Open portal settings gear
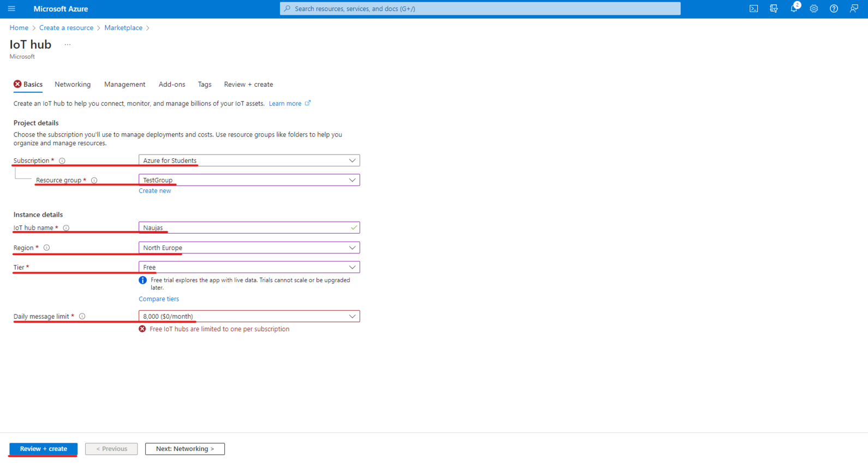 pyautogui.click(x=813, y=9)
